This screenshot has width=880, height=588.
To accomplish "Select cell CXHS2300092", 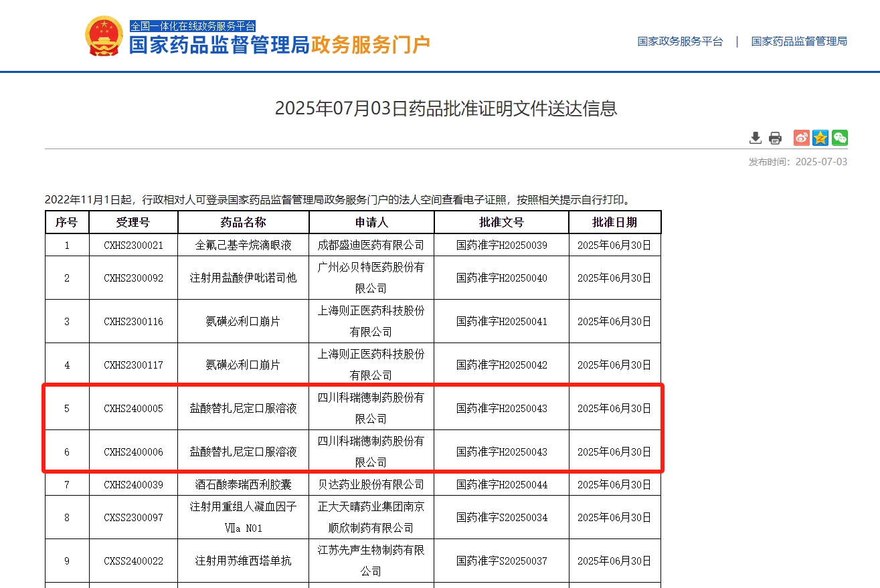I will coord(133,278).
